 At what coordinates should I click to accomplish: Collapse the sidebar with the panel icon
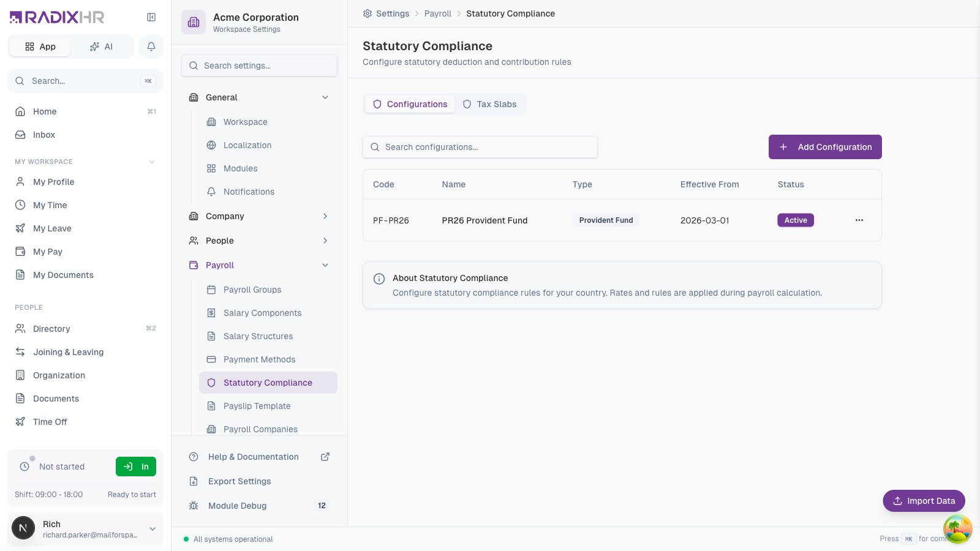pos(151,17)
